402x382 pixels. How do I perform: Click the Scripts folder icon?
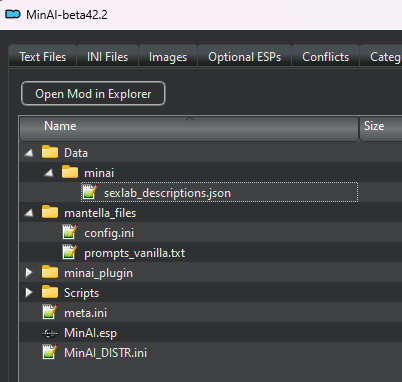pos(50,292)
